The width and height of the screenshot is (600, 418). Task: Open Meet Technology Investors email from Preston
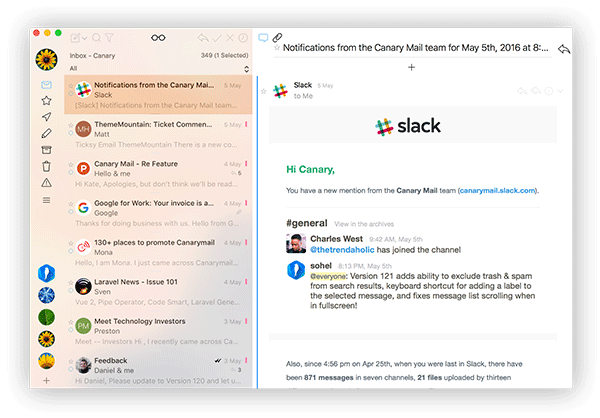pos(158,331)
